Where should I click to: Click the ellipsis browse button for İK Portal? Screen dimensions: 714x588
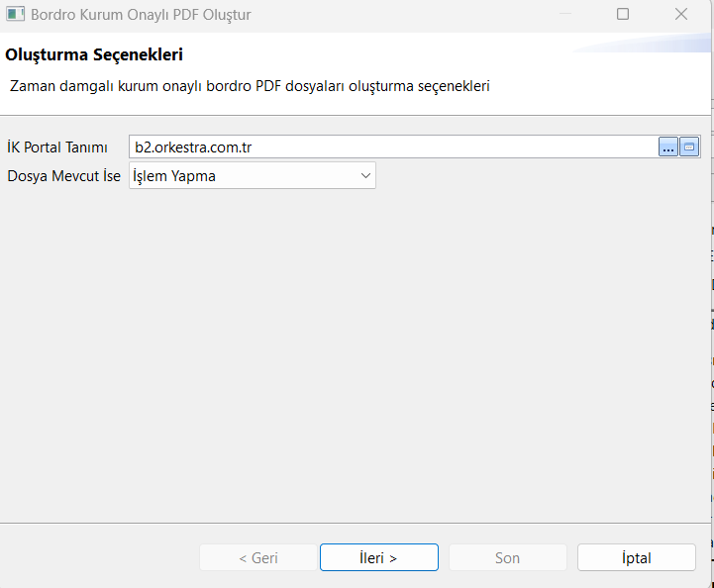[668, 147]
